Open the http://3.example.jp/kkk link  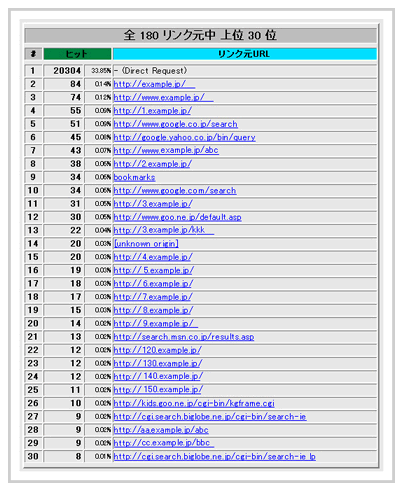(164, 230)
